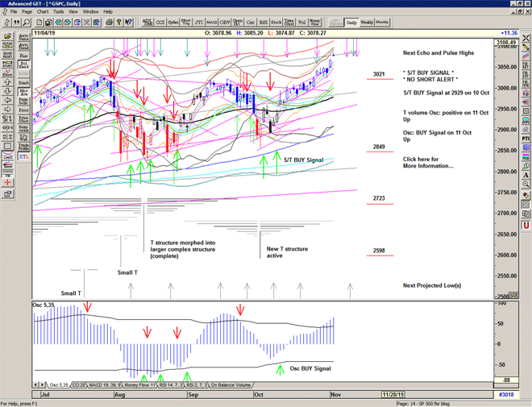Open the Chart menu
This screenshot has width=532, height=407.
[x=44, y=12]
